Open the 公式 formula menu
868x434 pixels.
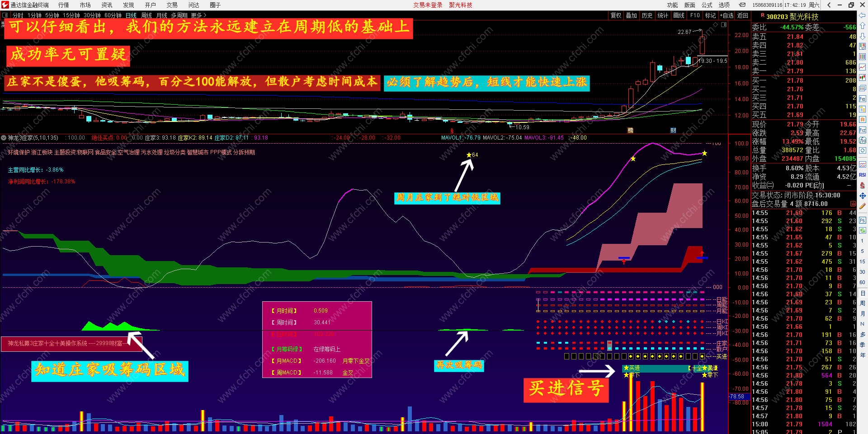coord(707,5)
